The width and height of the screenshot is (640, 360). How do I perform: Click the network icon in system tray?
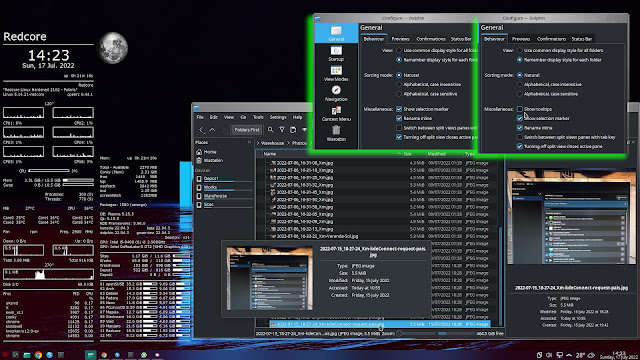click(559, 355)
